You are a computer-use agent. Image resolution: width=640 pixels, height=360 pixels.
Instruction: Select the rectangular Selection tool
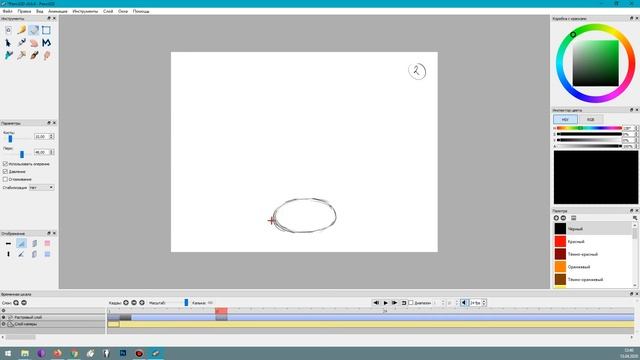tap(47, 30)
